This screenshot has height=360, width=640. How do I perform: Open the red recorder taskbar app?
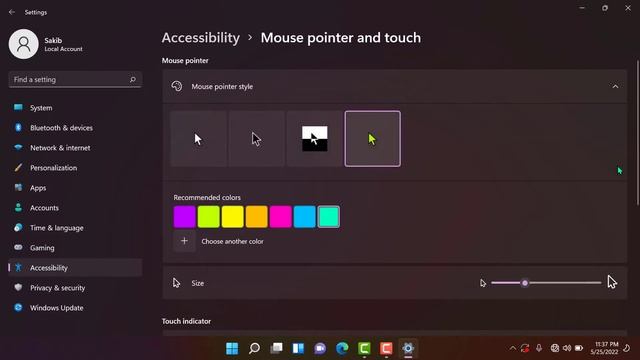pyautogui.click(x=386, y=348)
